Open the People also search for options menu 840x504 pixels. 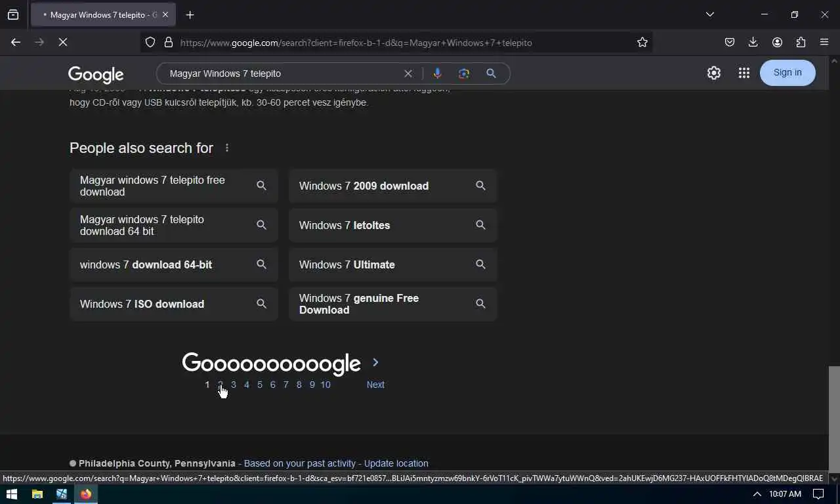coord(227,148)
